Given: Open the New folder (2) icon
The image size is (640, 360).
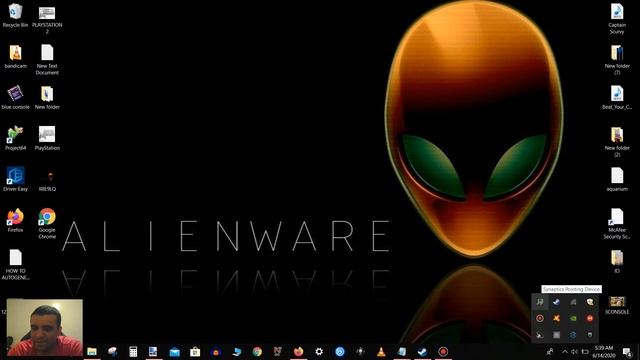Looking at the screenshot, I should click(x=617, y=142).
